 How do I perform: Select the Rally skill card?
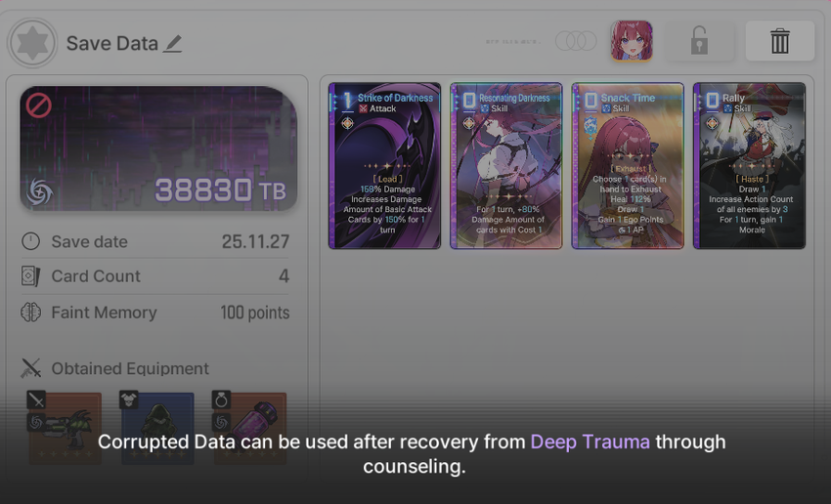tap(750, 165)
